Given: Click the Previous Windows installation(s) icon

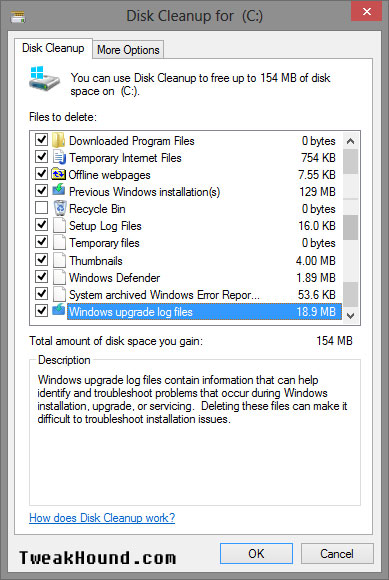Looking at the screenshot, I should (59, 191).
